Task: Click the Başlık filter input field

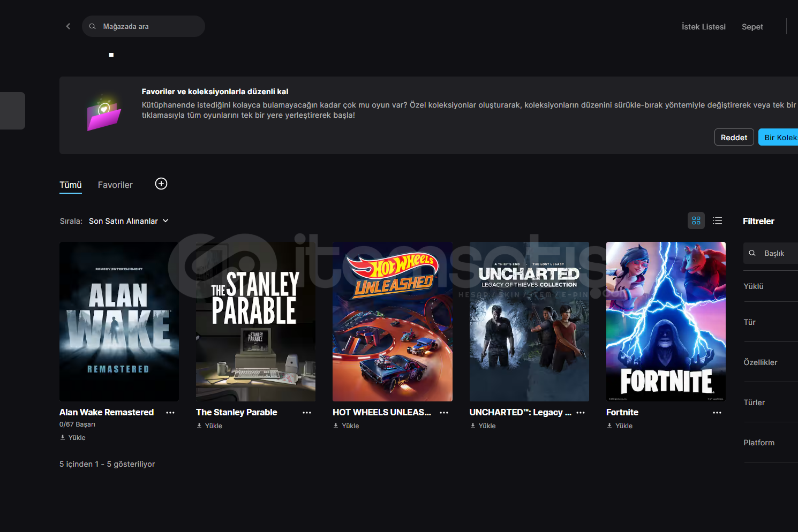Action: [771, 253]
